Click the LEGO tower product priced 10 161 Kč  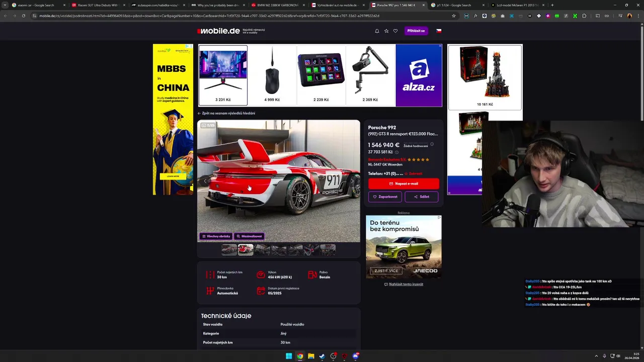coord(485,77)
